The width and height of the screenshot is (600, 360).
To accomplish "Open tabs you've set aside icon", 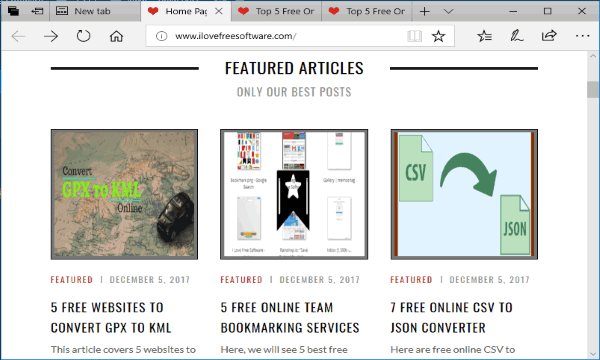I will (x=13, y=11).
